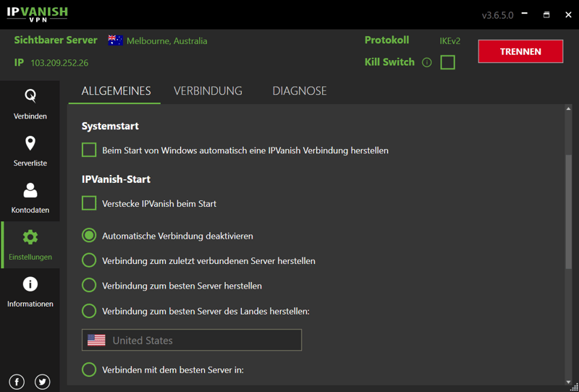Open the Serverliste location pin icon

click(30, 143)
